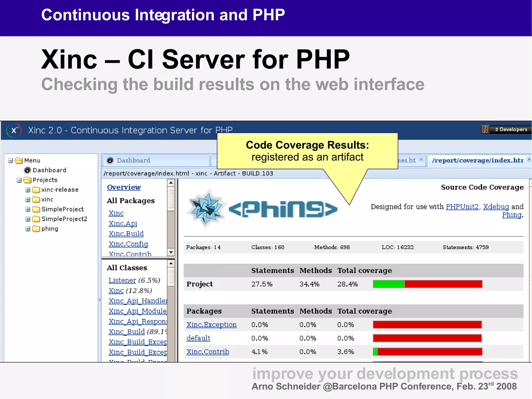
Task: Open the Xinc.Exception package link
Action: [211, 325]
